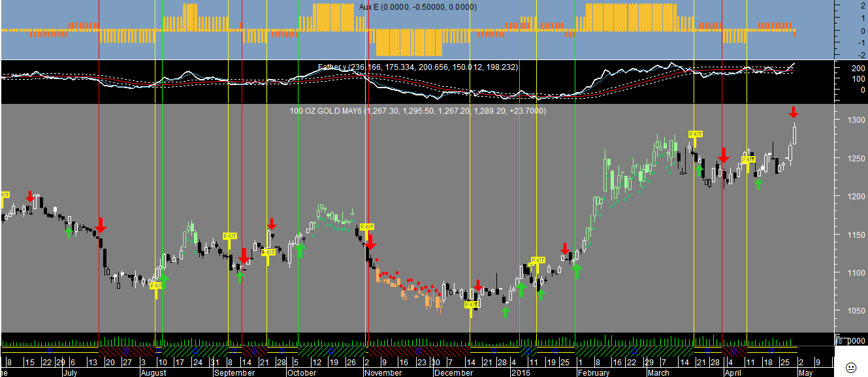Click the March label on the date axis
This screenshot has height=377, width=868.
point(658,372)
